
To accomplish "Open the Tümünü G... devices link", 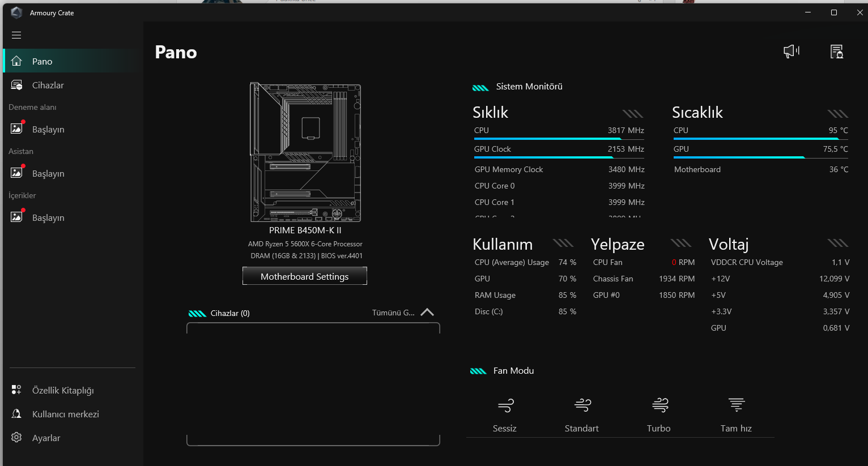I will coord(393,313).
